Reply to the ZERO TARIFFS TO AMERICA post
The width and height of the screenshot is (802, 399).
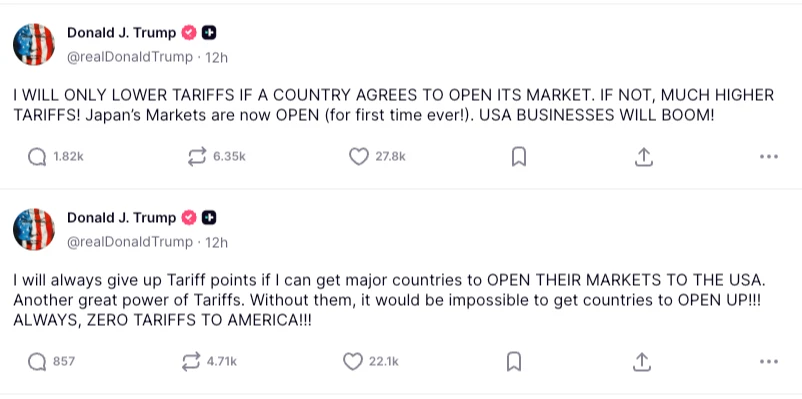[37, 362]
